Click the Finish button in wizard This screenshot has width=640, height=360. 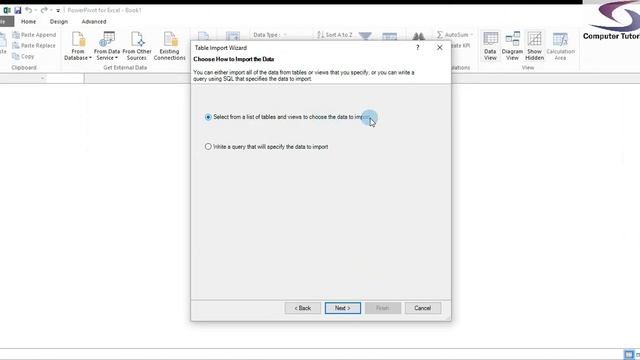click(x=383, y=308)
